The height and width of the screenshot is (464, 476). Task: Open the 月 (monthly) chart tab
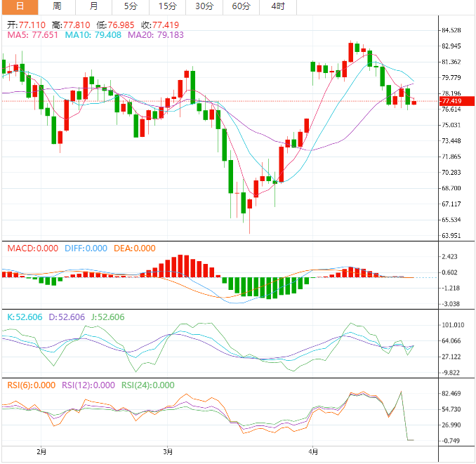tap(94, 6)
